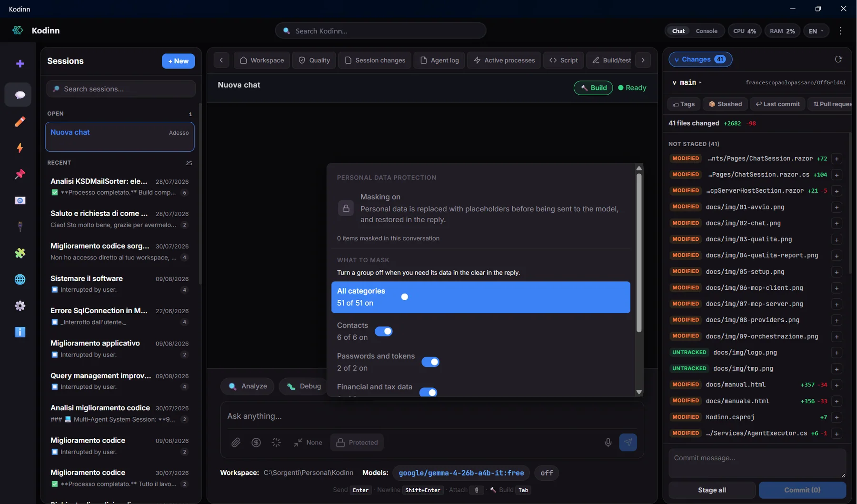
Task: Toggle the off pill beside the model
Action: pyautogui.click(x=547, y=473)
